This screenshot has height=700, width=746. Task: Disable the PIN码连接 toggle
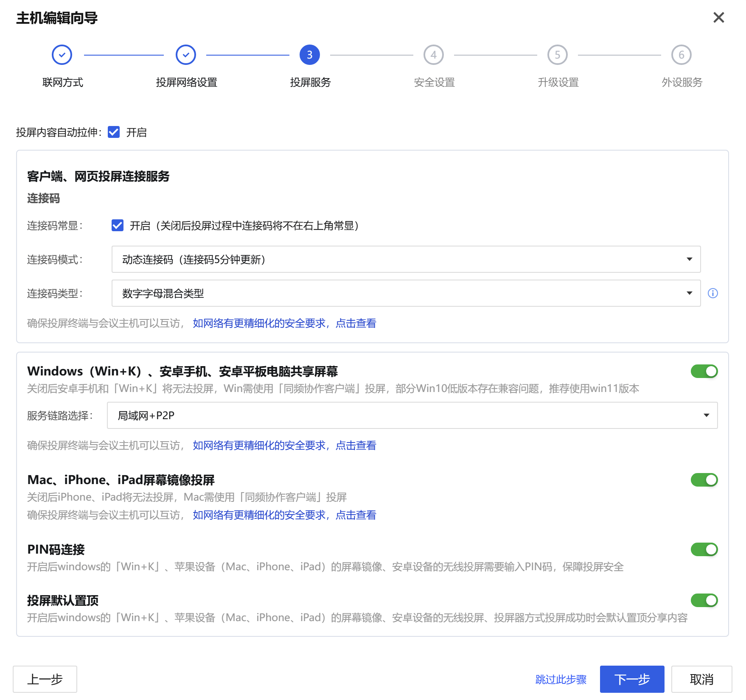[x=704, y=549]
